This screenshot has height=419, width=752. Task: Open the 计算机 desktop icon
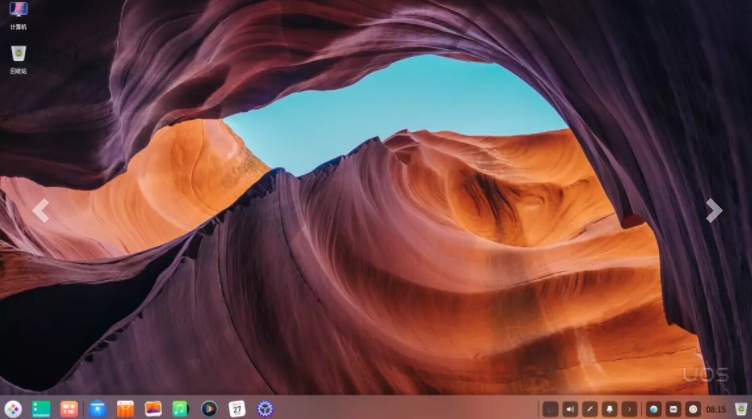18,14
